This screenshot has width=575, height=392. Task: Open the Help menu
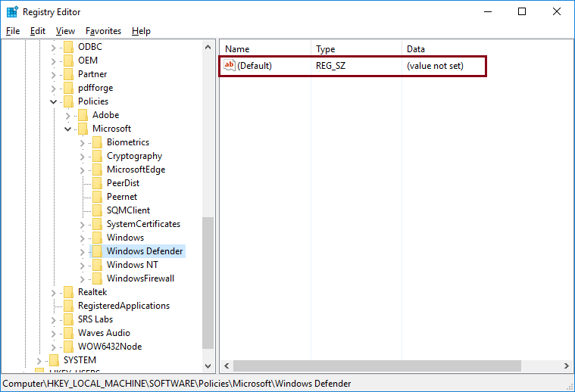(141, 31)
